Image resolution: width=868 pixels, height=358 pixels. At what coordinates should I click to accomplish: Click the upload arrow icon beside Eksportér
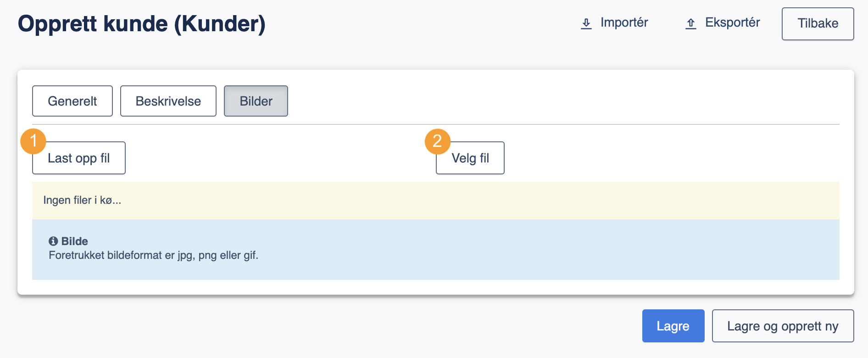tap(690, 23)
